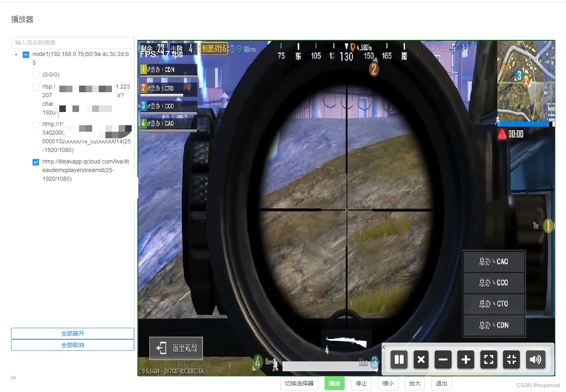Click the 刺激战场 game logo badge

[214, 49]
